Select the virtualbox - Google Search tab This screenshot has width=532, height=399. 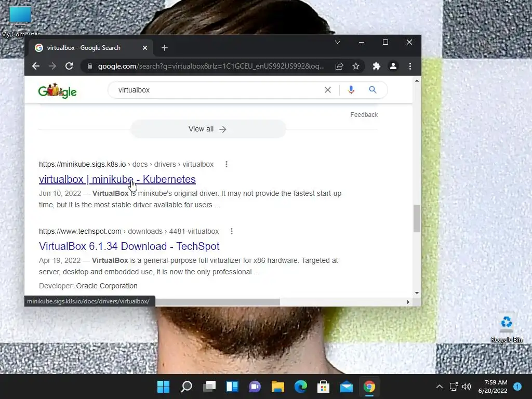pyautogui.click(x=90, y=48)
